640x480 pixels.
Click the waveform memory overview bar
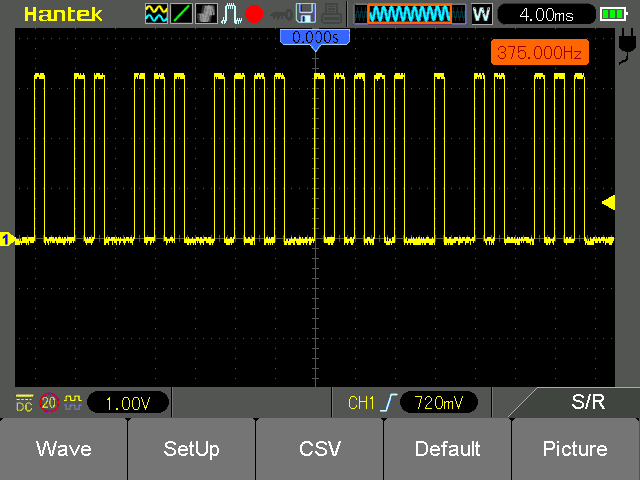point(410,14)
